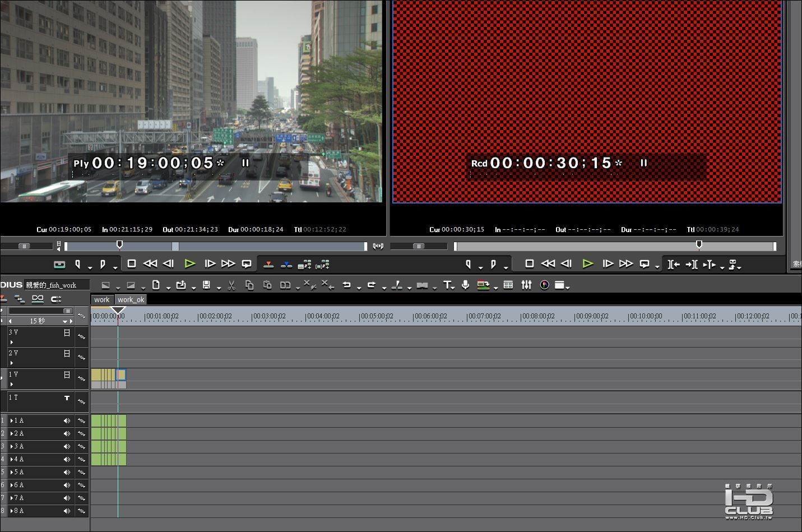Click New Sequence icon in timeline toolbar
This screenshot has height=532, width=802.
[156, 285]
